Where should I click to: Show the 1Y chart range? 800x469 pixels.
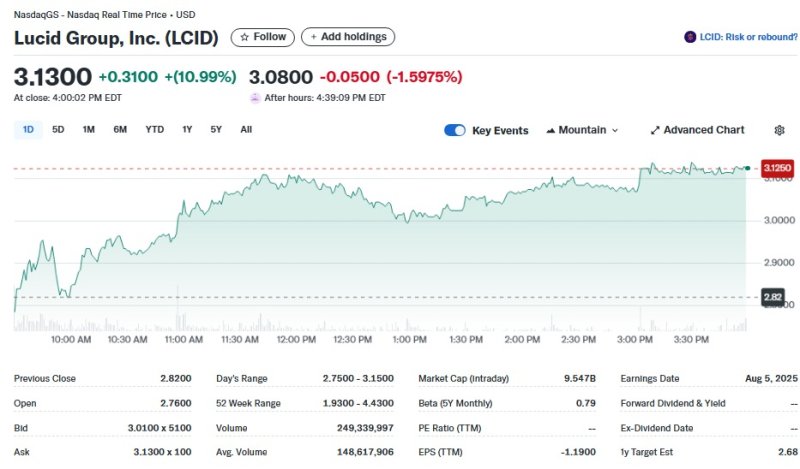click(187, 129)
